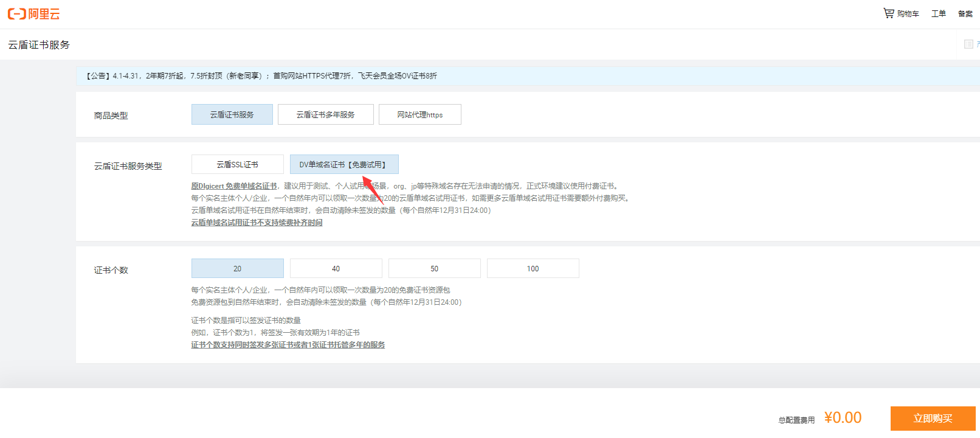Click the 【公告】 announcement banner text
The height and width of the screenshot is (438, 980).
tap(260, 76)
